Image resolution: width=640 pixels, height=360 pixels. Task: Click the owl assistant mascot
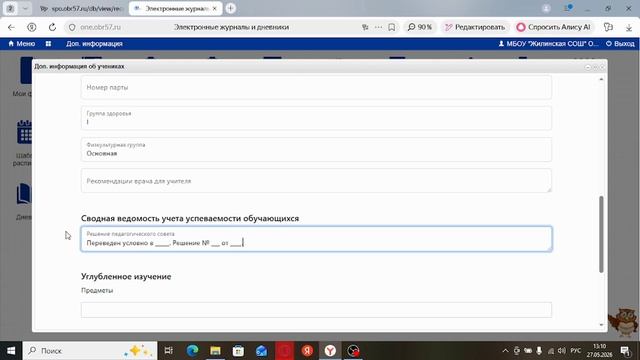623,322
